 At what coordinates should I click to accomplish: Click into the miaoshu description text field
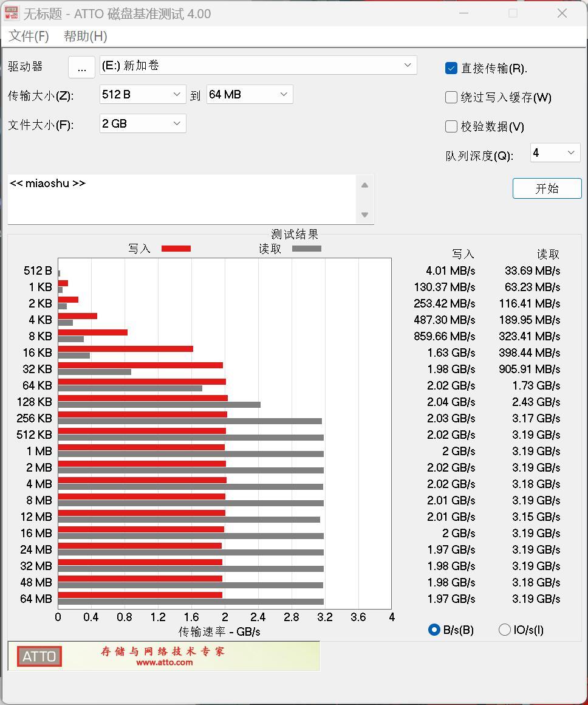pyautogui.click(x=182, y=199)
